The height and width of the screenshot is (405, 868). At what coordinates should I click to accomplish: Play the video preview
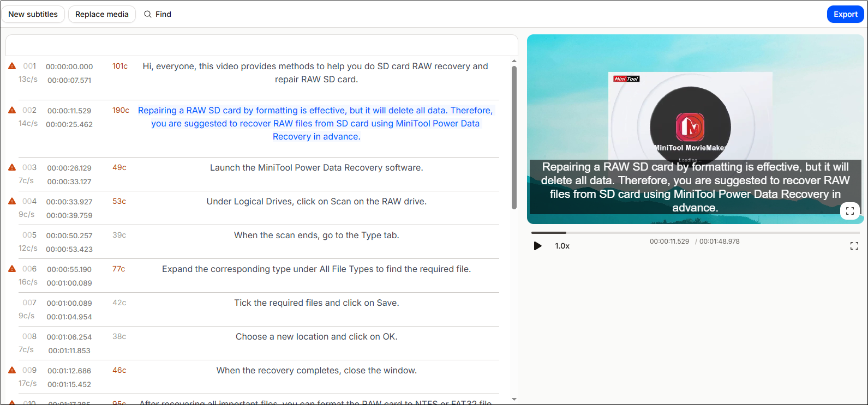coord(537,246)
